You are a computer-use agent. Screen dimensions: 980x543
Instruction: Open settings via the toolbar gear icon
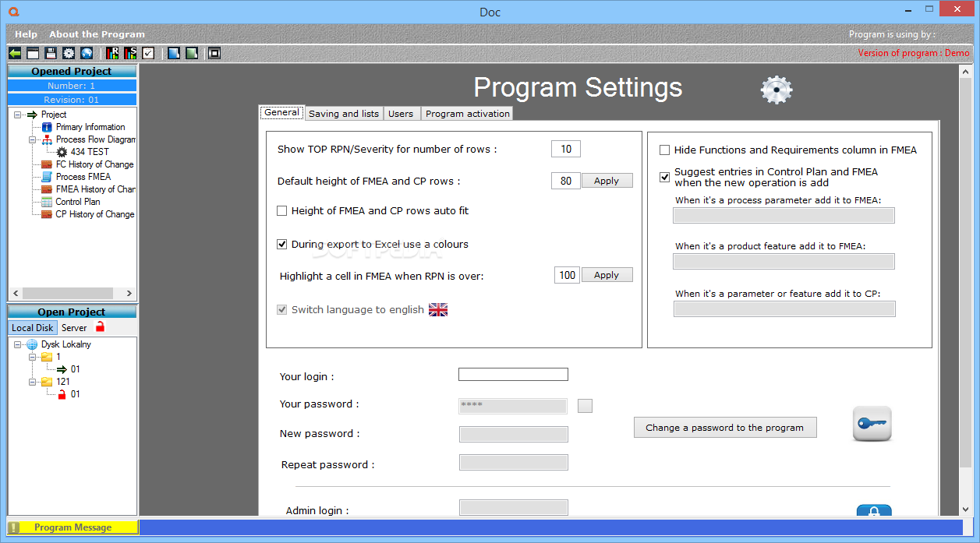69,53
